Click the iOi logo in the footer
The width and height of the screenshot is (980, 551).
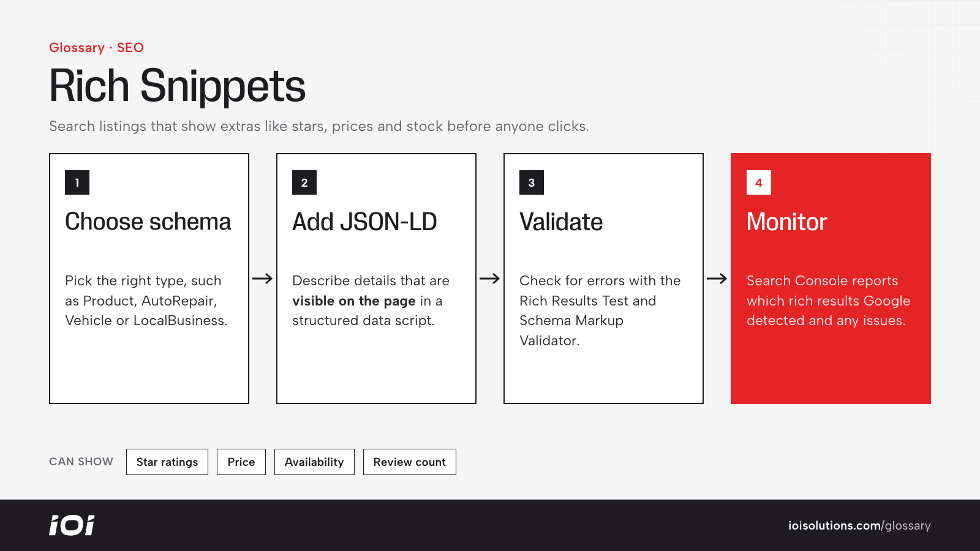72,525
